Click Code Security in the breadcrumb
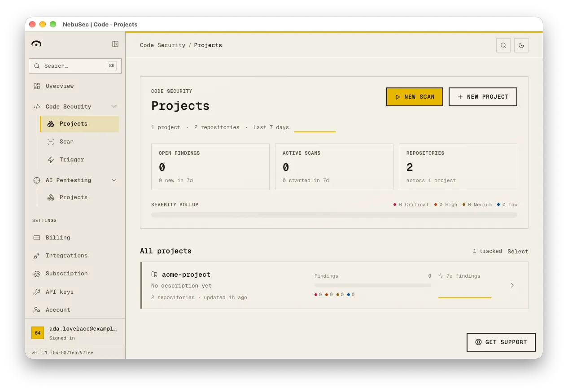 (x=162, y=45)
